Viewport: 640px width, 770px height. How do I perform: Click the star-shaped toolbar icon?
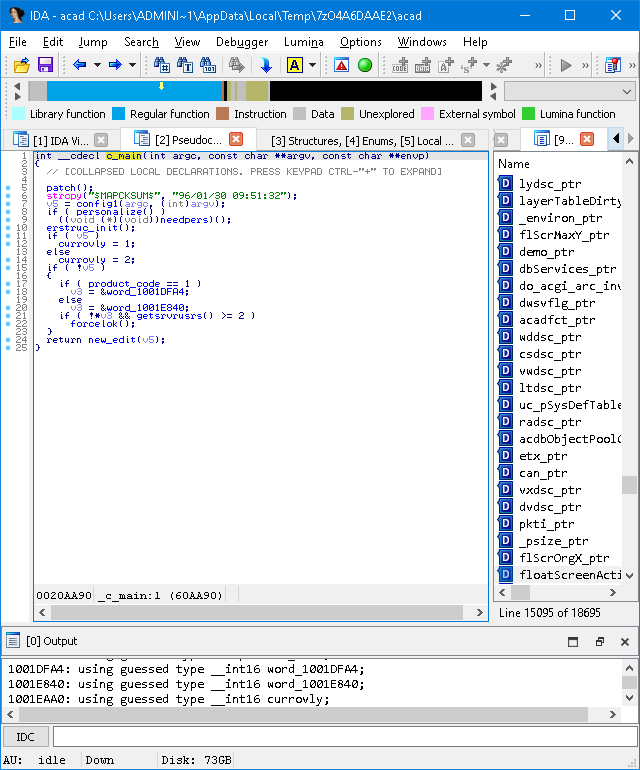coord(504,65)
